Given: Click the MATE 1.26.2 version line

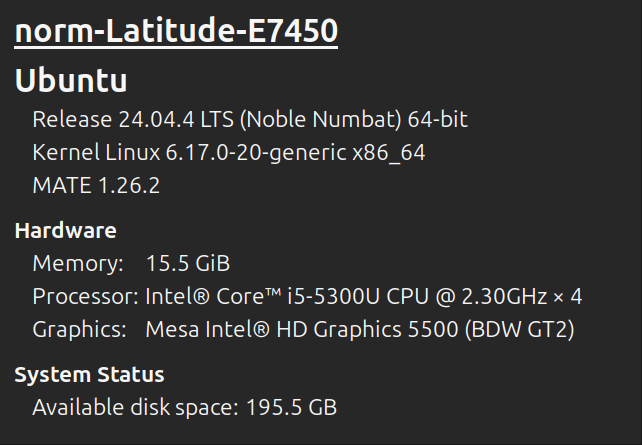Looking at the screenshot, I should pos(96,186).
